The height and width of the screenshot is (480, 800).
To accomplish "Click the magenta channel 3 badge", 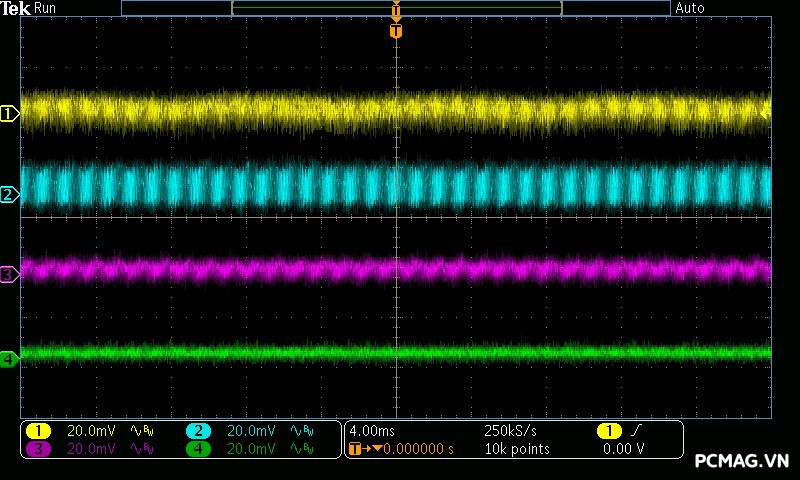I will 38,449.
